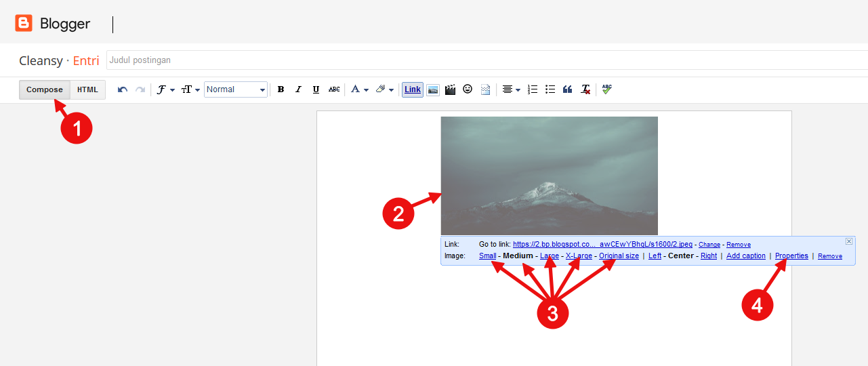Open the highlight background color picker

384,89
